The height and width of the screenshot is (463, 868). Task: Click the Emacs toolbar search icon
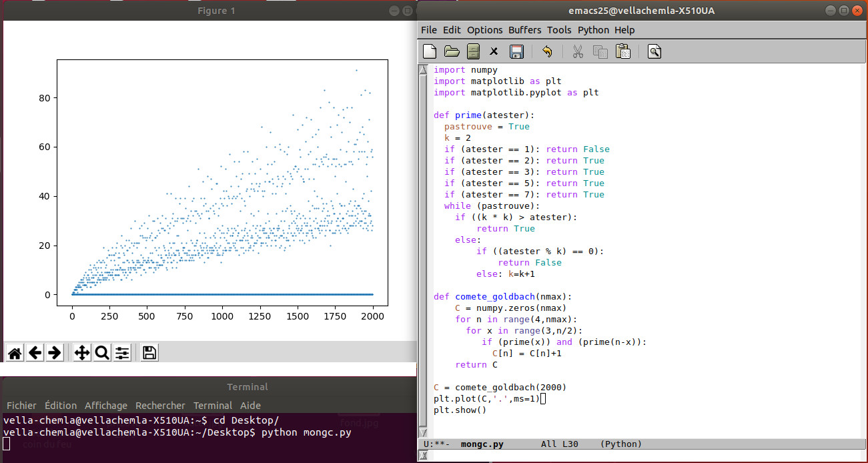tap(654, 51)
